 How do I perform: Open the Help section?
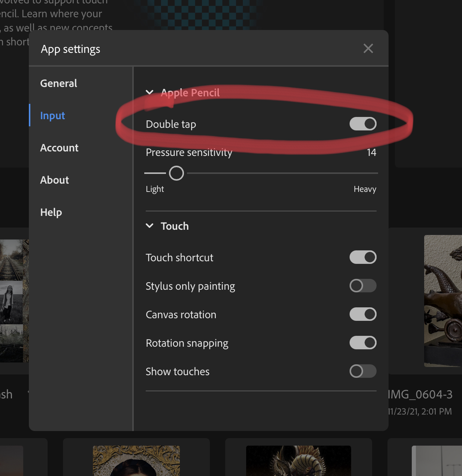pyautogui.click(x=51, y=212)
